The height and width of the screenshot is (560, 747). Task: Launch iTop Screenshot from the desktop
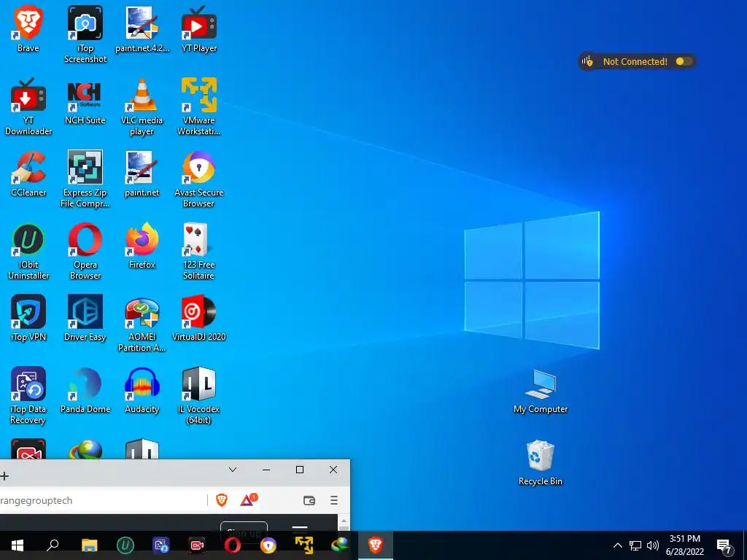[85, 34]
